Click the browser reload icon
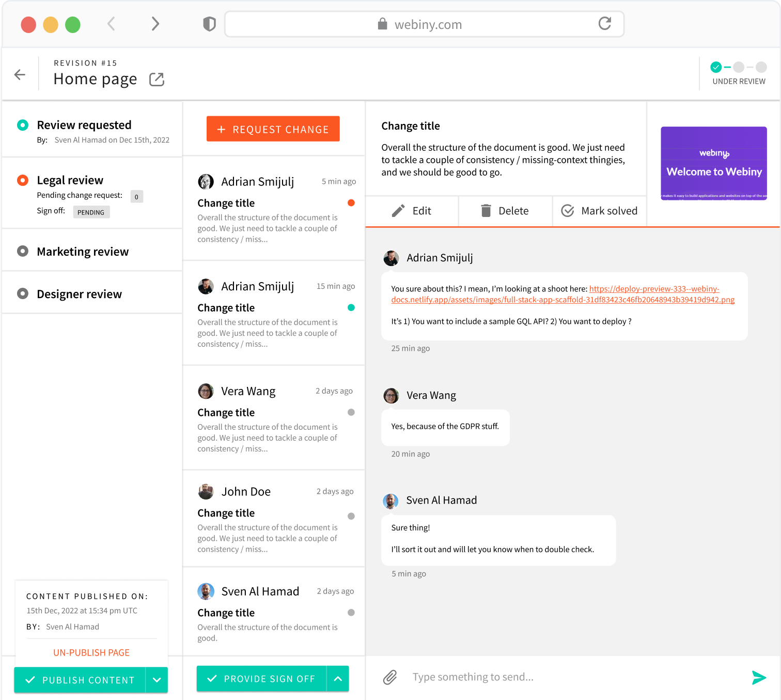The image size is (781, 700). (604, 24)
